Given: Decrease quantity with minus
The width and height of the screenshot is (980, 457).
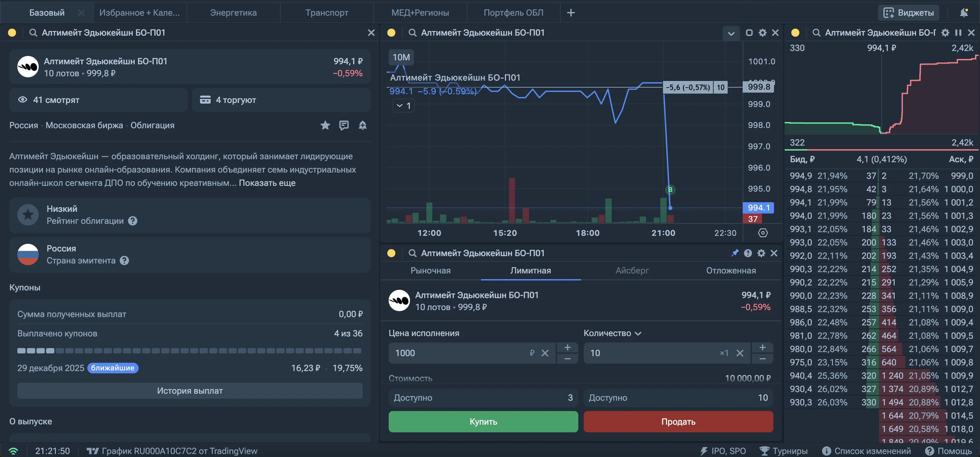Looking at the screenshot, I should coord(762,358).
